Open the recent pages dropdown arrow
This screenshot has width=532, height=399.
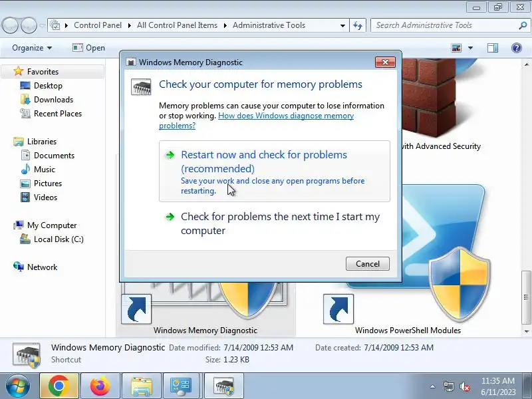42,25
